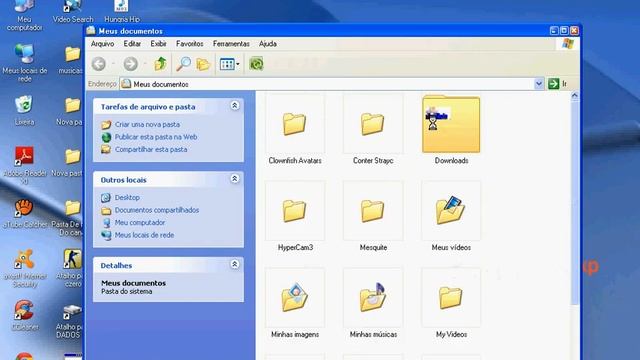
Task: Select Hungria Hip MP3 desktop file
Action: [122, 11]
